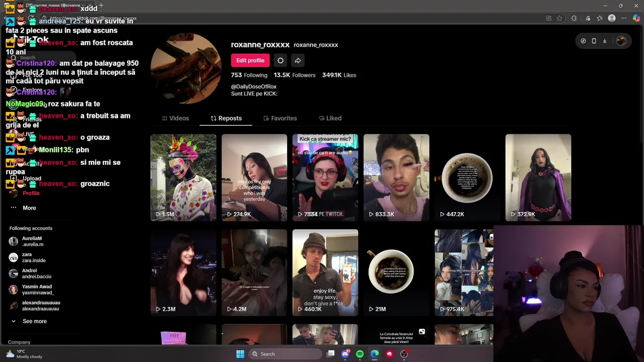Open repost video with 2.3M views
Viewport: 644px width, 362px height.
(x=183, y=273)
